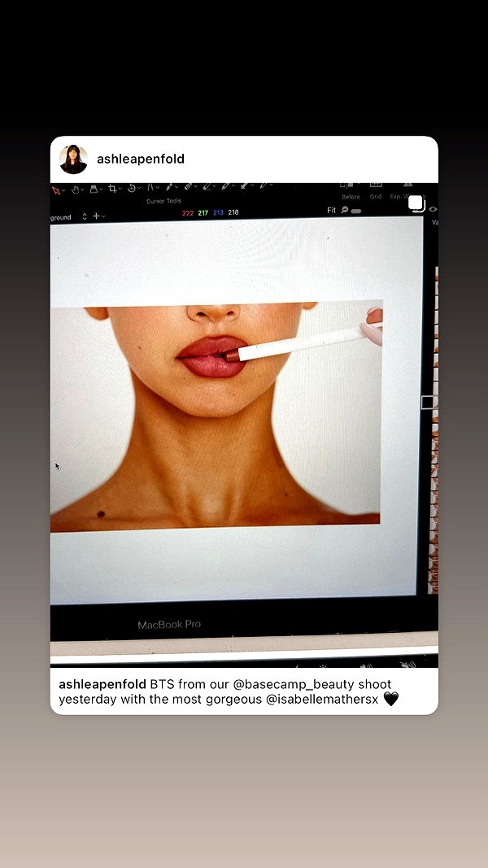This screenshot has height=868, width=488.
Task: Click the red 222 RGB readout value
Action: pyautogui.click(x=188, y=213)
